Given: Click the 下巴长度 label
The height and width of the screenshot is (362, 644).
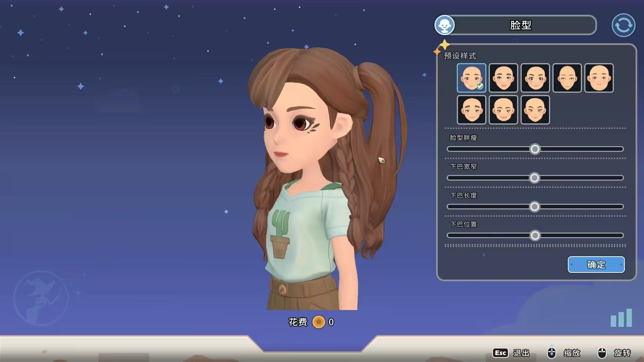Looking at the screenshot, I should 463,195.
